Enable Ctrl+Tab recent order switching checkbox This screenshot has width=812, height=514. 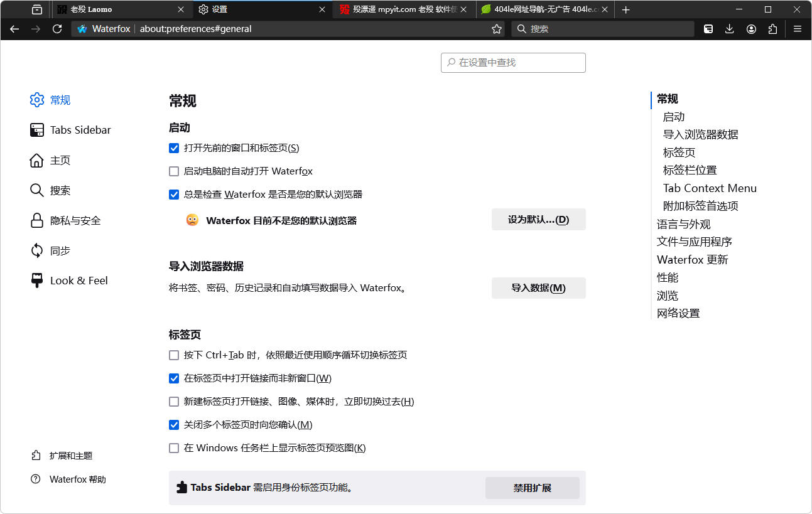click(x=174, y=355)
